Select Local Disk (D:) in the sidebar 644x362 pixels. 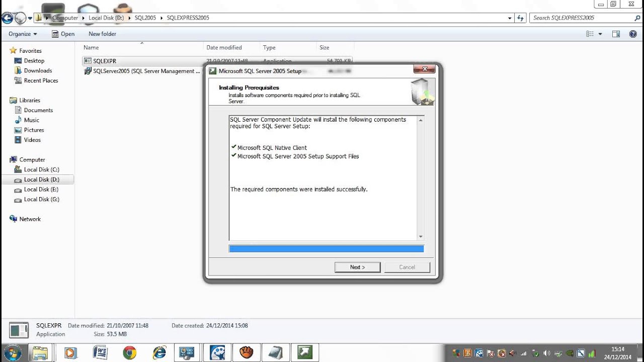38,179
